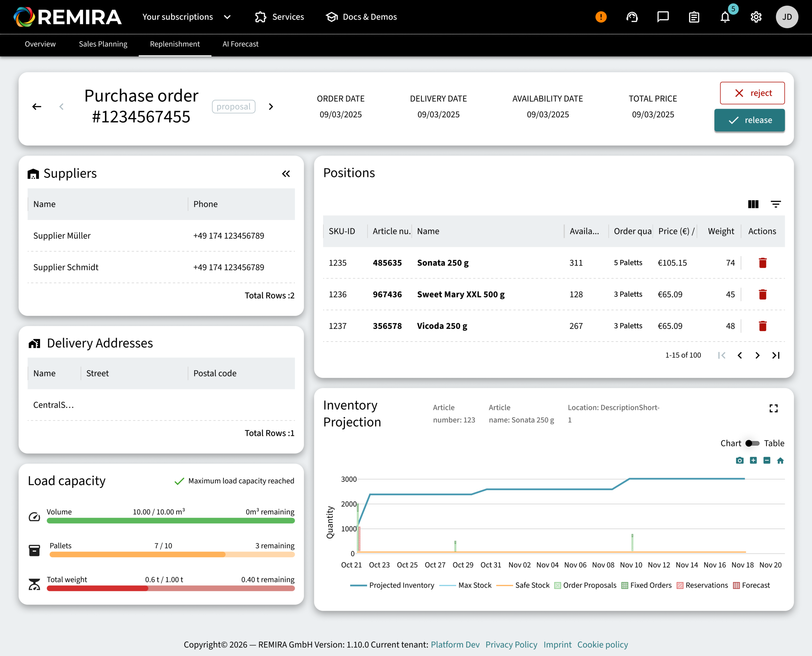Switch Chart/Table toggle to Table
This screenshot has width=812, height=656.
752,443
